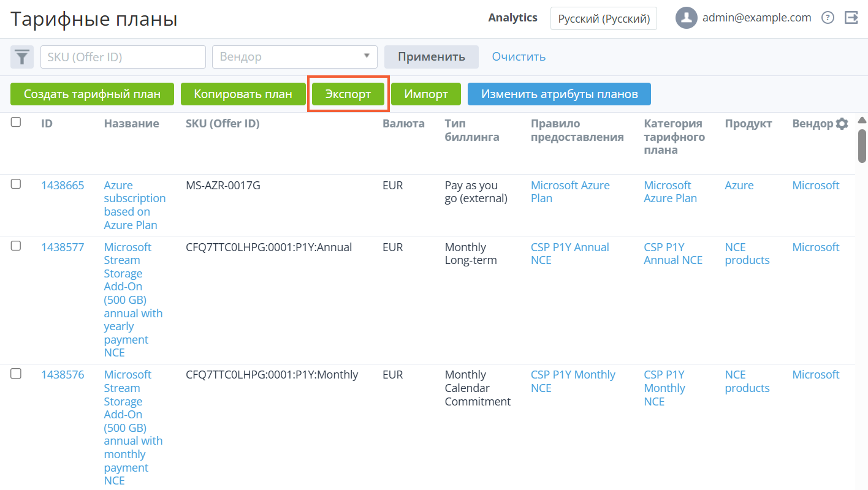Click the scrollbar up arrow
The height and width of the screenshot is (490, 868).
pos(862,120)
